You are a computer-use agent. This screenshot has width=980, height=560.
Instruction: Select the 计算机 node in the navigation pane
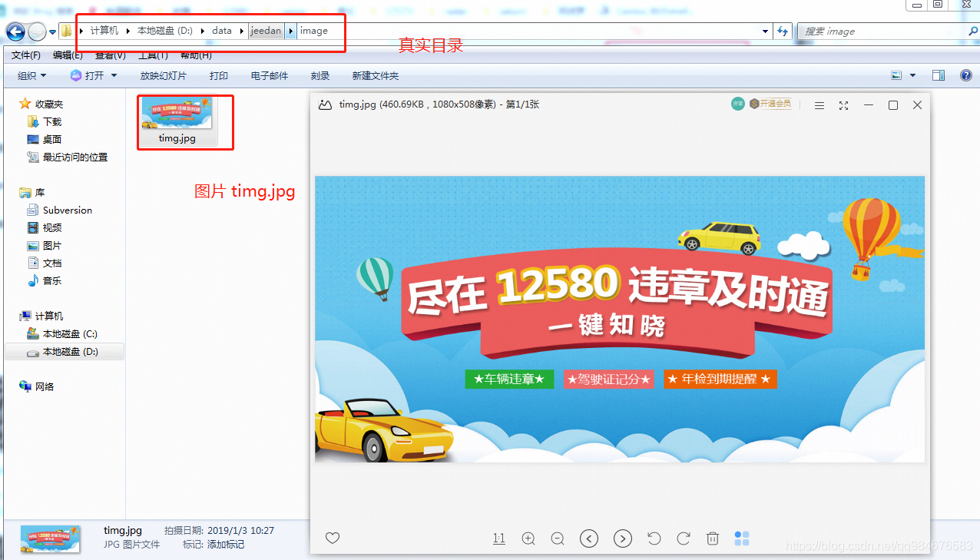[49, 316]
